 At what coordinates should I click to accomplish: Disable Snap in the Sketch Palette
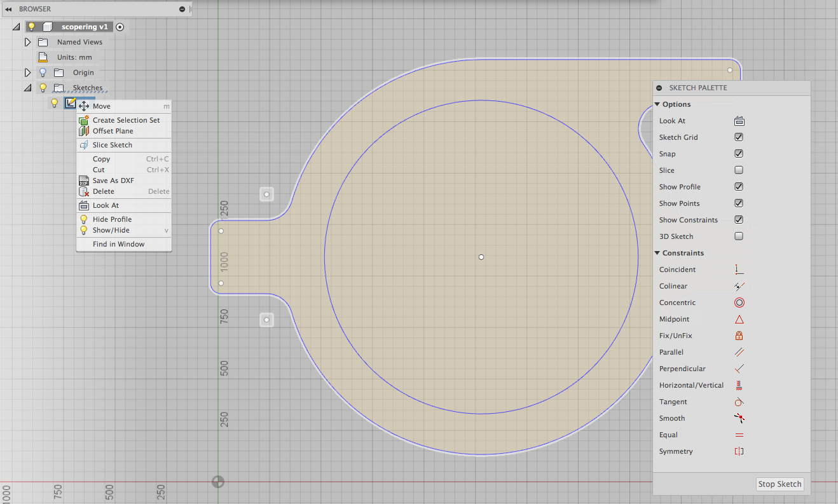pyautogui.click(x=739, y=153)
